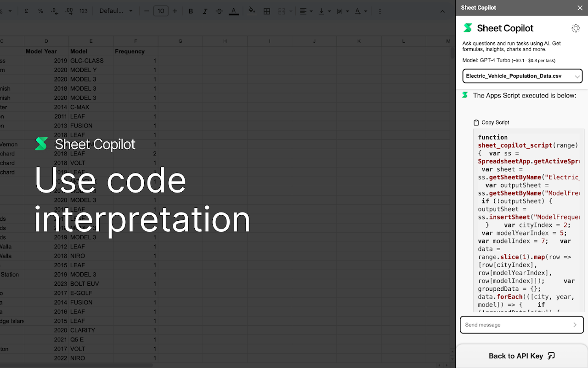The image size is (588, 368).
Task: Collapse the toolbar with the up chevron
Action: tap(442, 11)
